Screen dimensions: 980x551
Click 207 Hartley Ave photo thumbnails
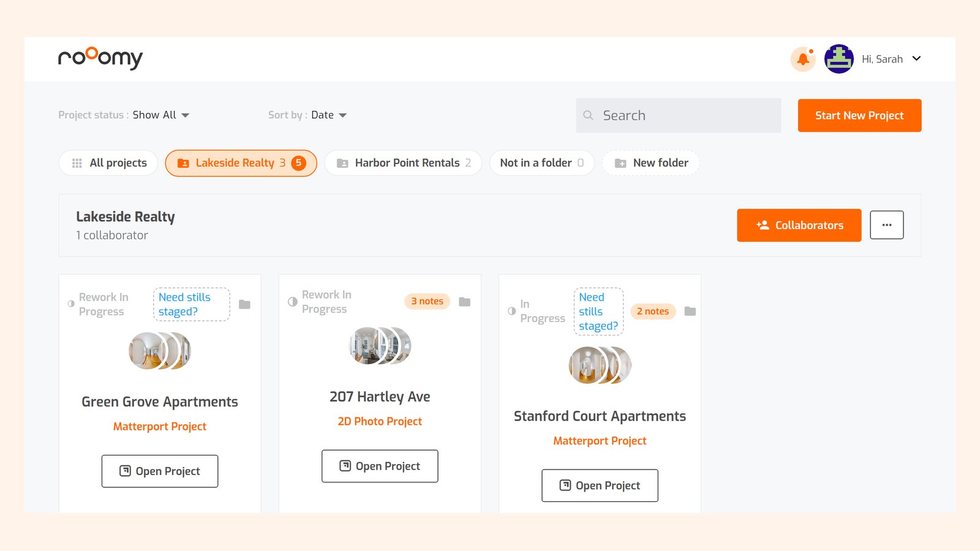380,346
